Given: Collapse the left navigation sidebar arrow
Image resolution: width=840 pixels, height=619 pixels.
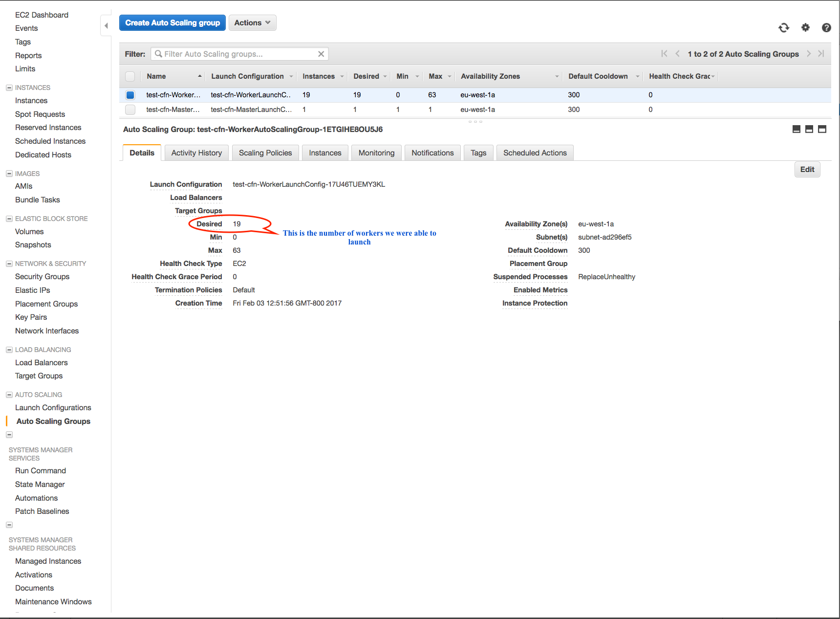Looking at the screenshot, I should [106, 26].
